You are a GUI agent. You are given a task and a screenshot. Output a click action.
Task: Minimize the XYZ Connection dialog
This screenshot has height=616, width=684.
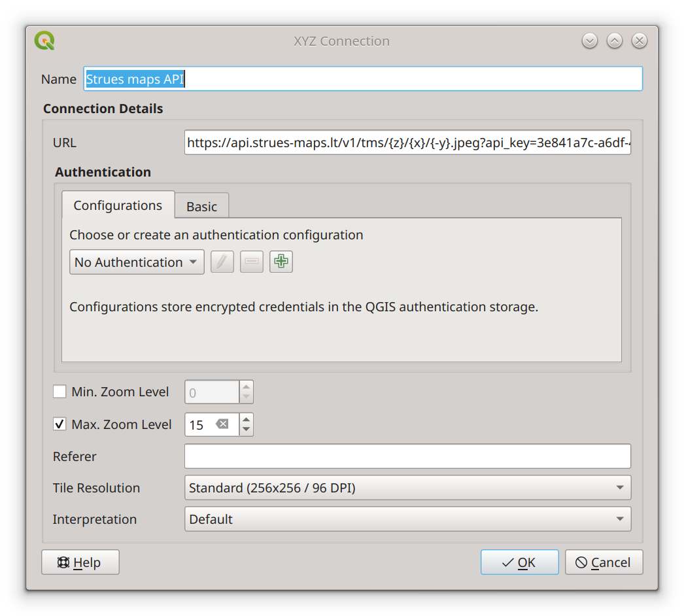(x=590, y=41)
